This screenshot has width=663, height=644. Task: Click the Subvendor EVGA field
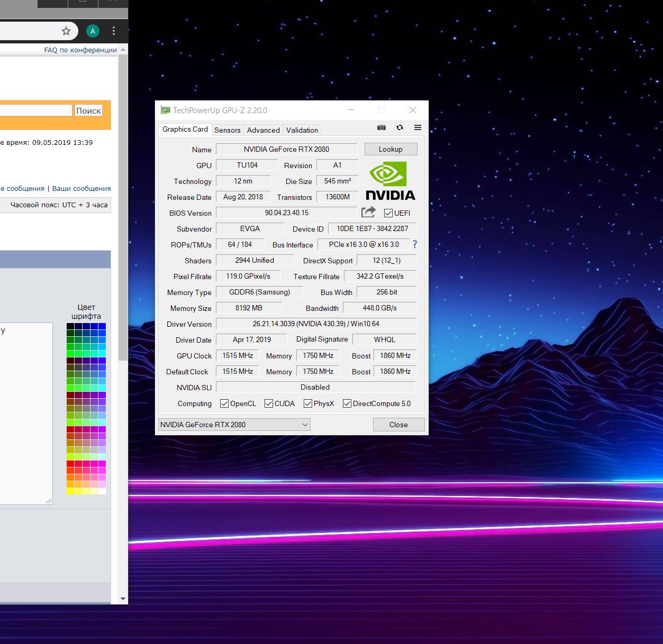(250, 228)
